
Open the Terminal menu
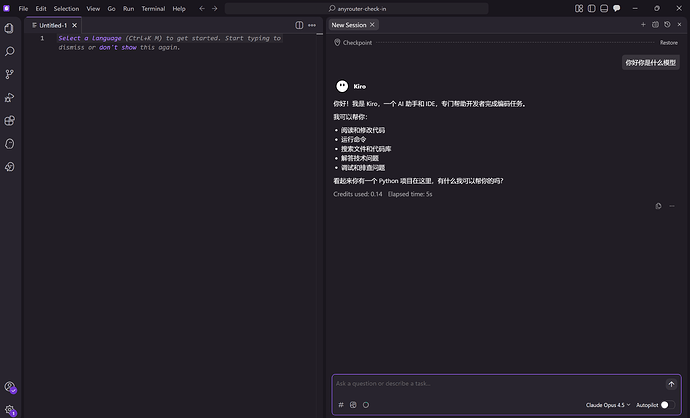(x=153, y=8)
